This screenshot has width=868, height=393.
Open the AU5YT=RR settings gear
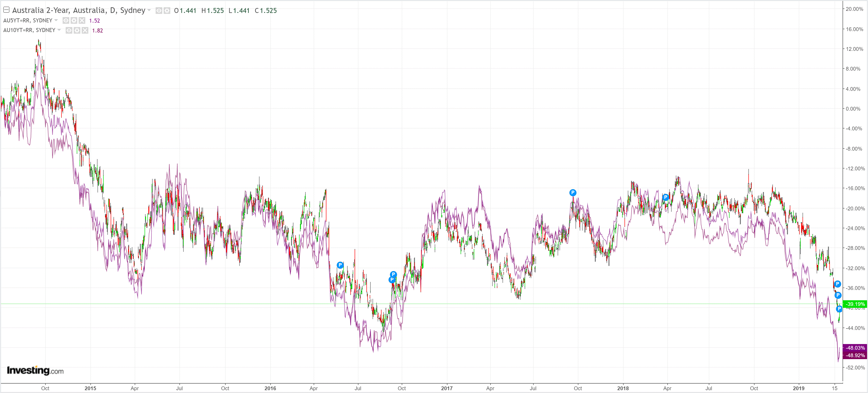tap(74, 20)
